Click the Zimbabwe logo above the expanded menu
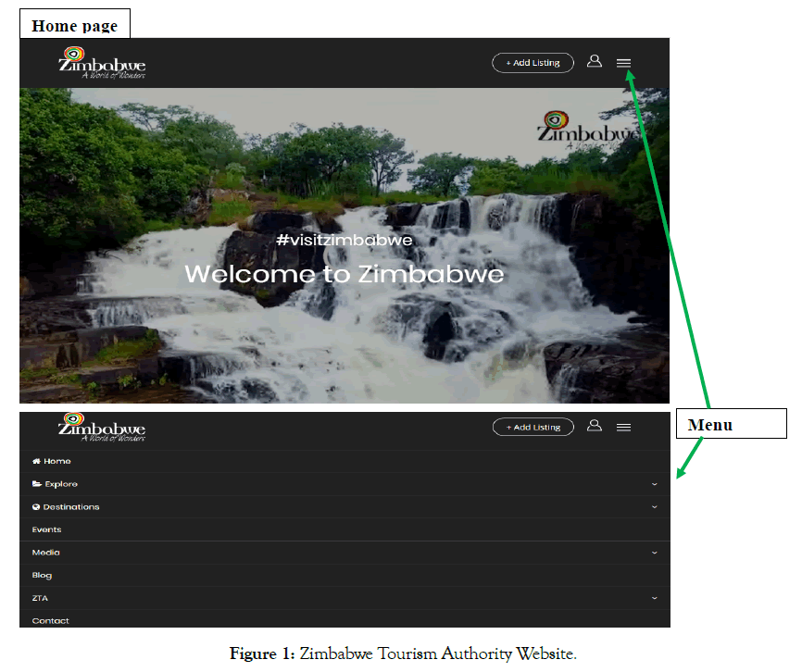Image resolution: width=802 pixels, height=672 pixels. click(x=102, y=427)
